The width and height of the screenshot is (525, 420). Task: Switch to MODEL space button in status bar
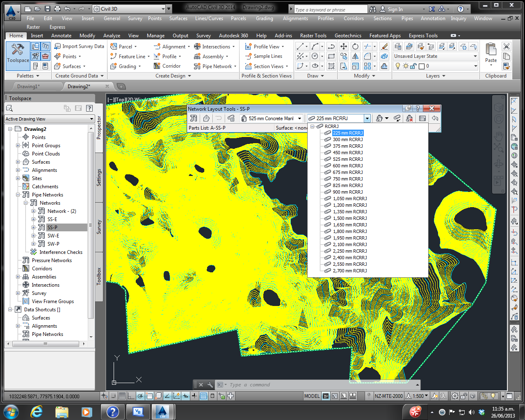pyautogui.click(x=312, y=396)
